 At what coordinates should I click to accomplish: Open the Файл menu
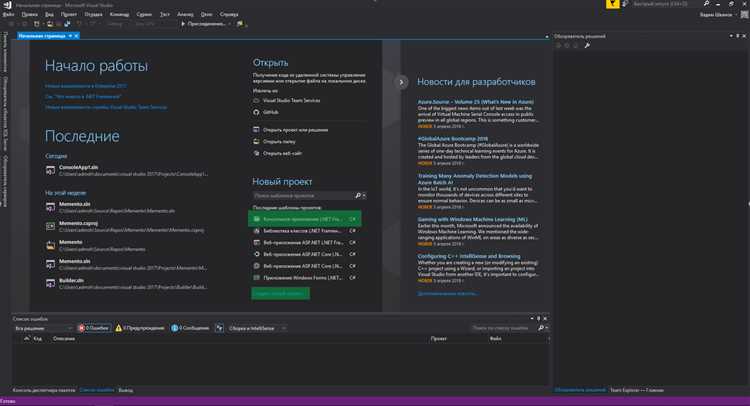pyautogui.click(x=8, y=15)
